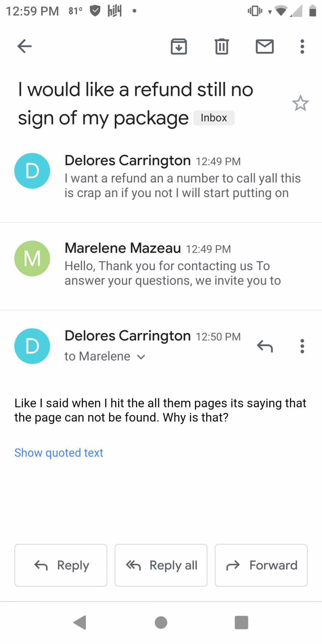Open the top overflow menu
The height and width of the screenshot is (644, 322).
[x=302, y=47]
